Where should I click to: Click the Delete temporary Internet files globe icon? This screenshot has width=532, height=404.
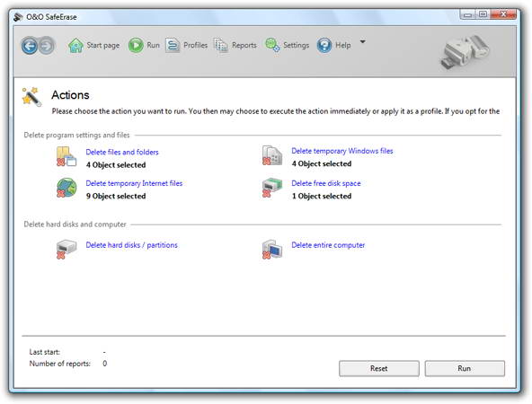pos(66,188)
